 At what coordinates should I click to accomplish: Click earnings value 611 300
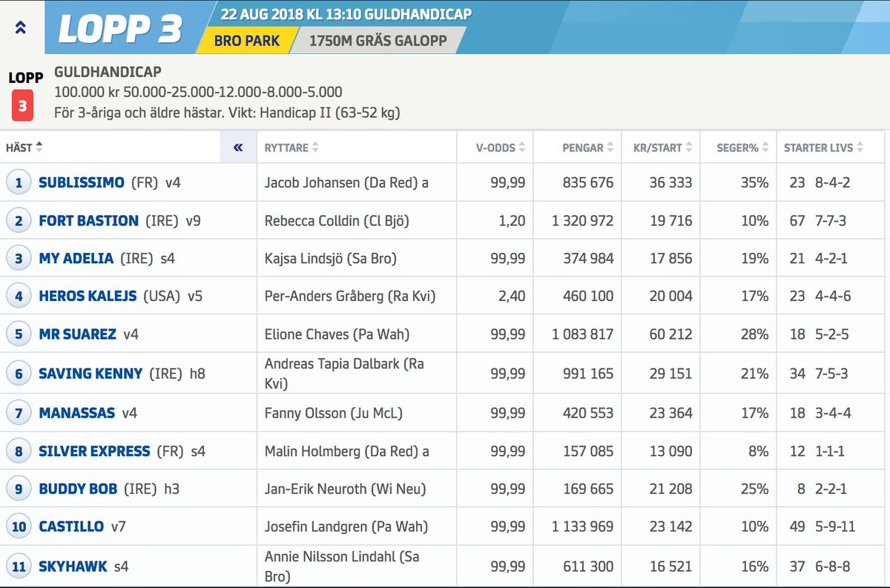click(589, 567)
